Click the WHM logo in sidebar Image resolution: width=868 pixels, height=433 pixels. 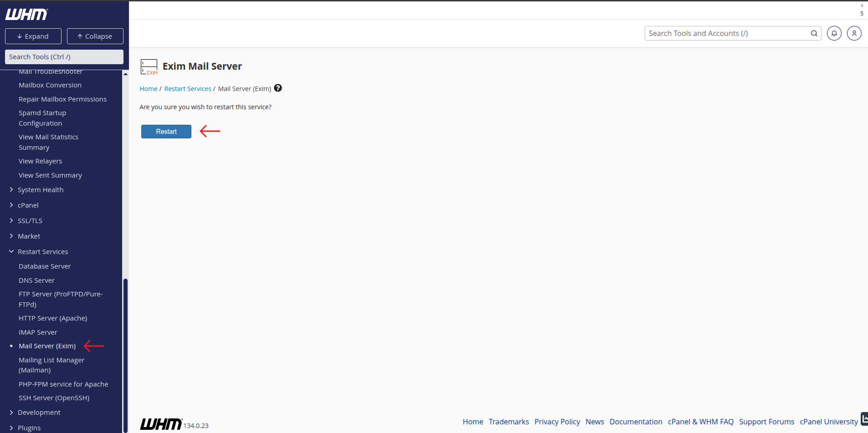coord(26,15)
